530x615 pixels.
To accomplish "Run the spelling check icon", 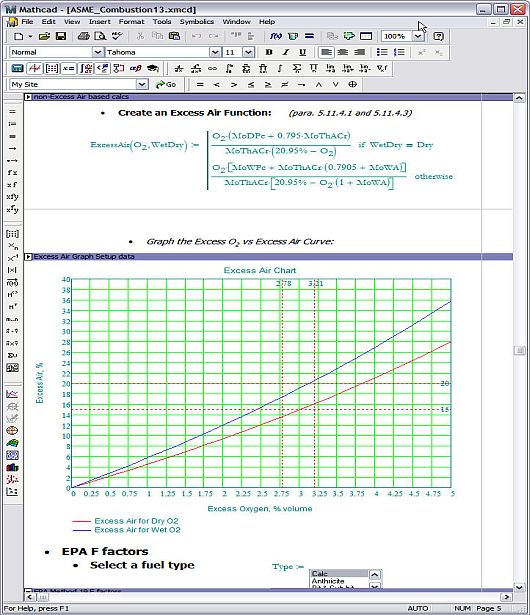I will click(x=117, y=36).
